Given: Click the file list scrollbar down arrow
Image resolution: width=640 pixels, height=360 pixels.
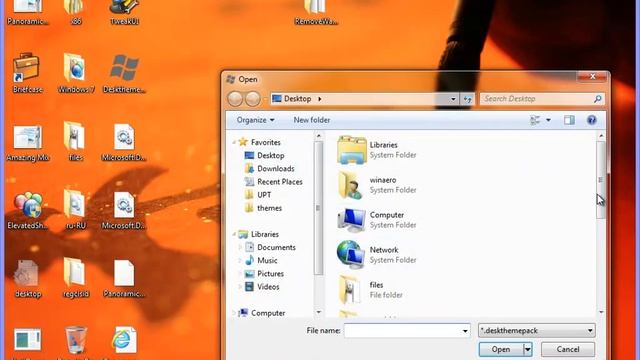Looking at the screenshot, I should (x=601, y=312).
